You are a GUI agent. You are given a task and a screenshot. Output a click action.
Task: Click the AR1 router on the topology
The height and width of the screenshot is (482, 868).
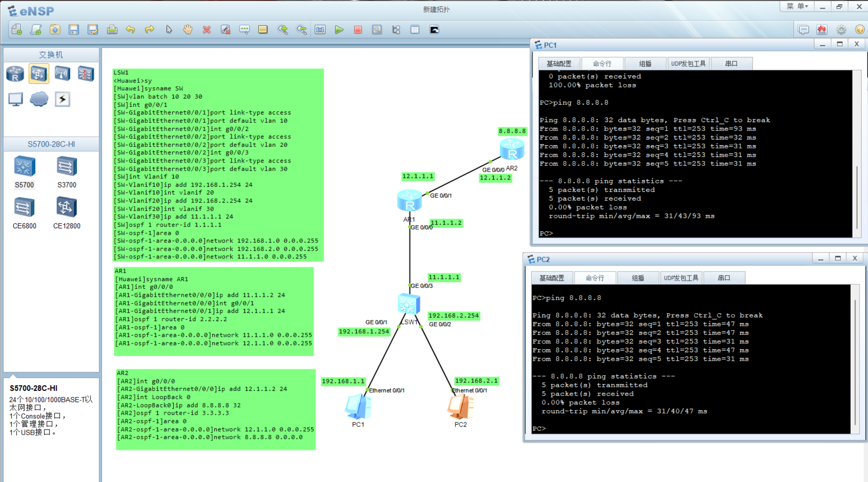click(x=409, y=200)
